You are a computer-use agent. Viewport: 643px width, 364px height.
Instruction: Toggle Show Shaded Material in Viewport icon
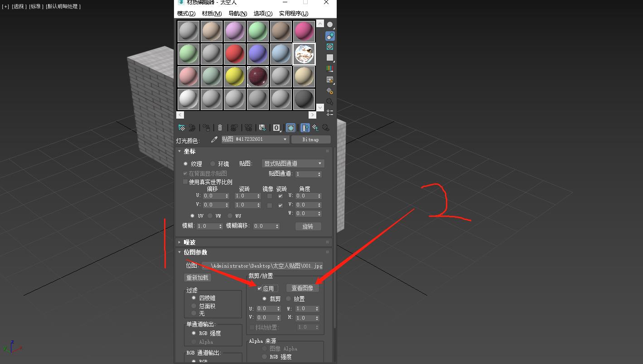click(290, 128)
